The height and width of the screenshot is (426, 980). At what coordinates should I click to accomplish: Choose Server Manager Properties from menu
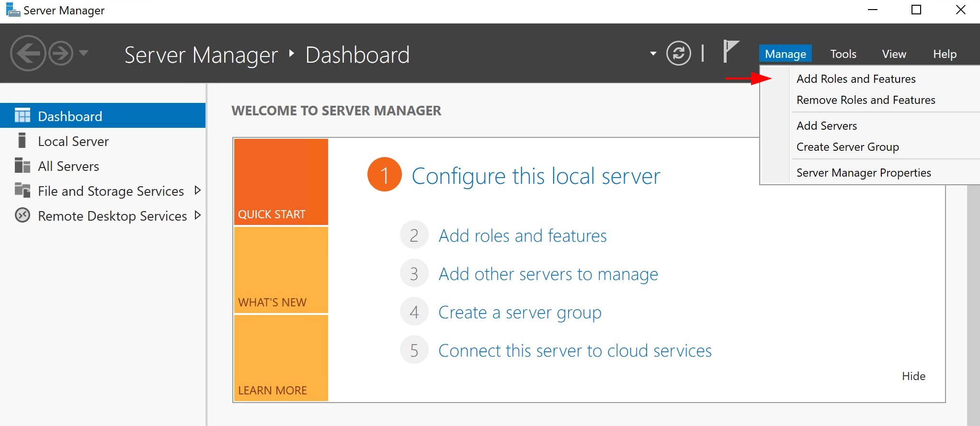click(x=863, y=173)
